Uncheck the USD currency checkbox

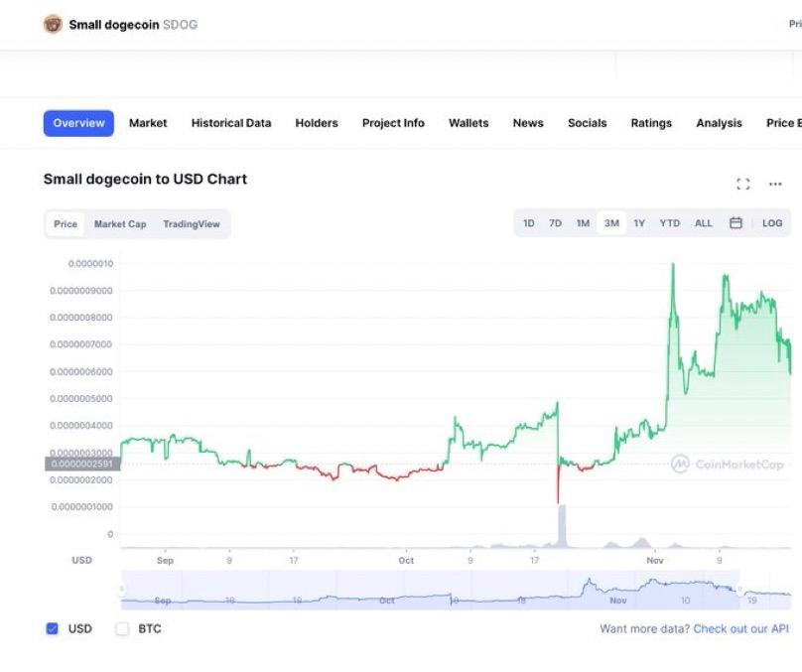point(53,628)
